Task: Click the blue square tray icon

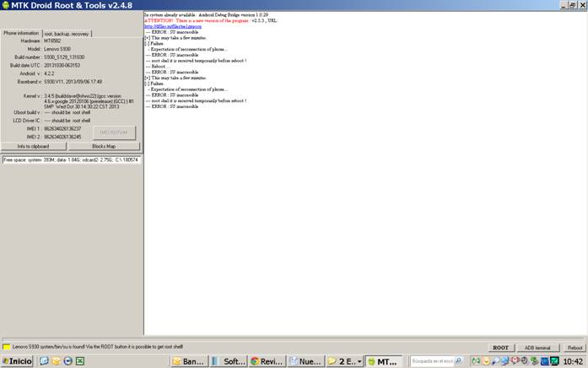Action: coord(544,361)
